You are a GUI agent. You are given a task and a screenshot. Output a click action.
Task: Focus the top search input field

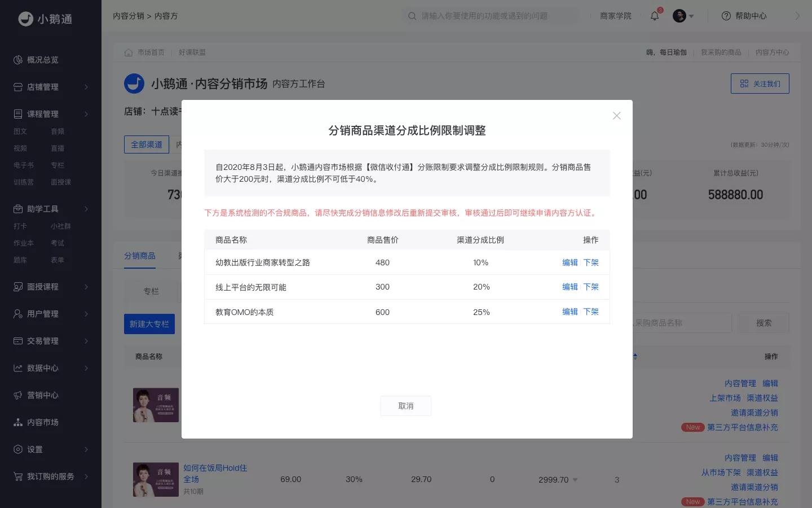(x=491, y=16)
